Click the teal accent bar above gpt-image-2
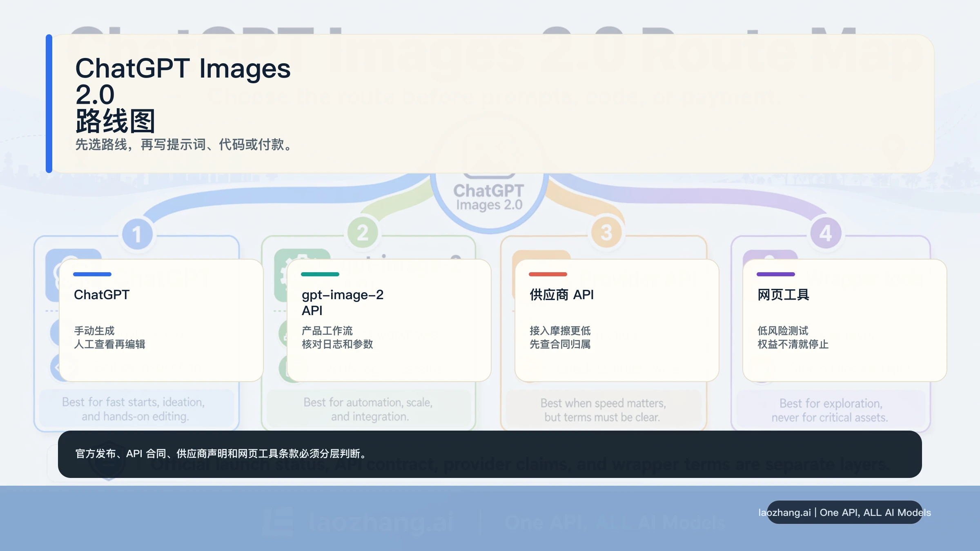980x551 pixels. 320,274
